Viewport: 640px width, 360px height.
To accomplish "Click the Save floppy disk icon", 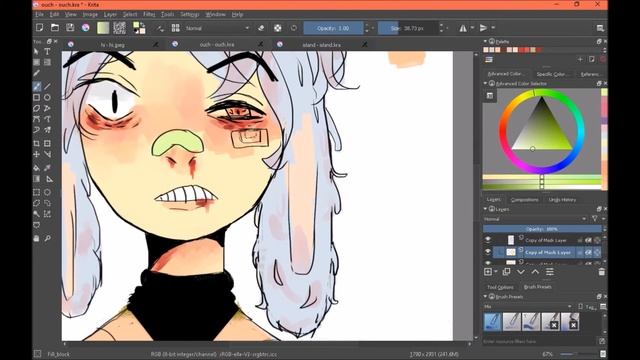I will point(70,28).
